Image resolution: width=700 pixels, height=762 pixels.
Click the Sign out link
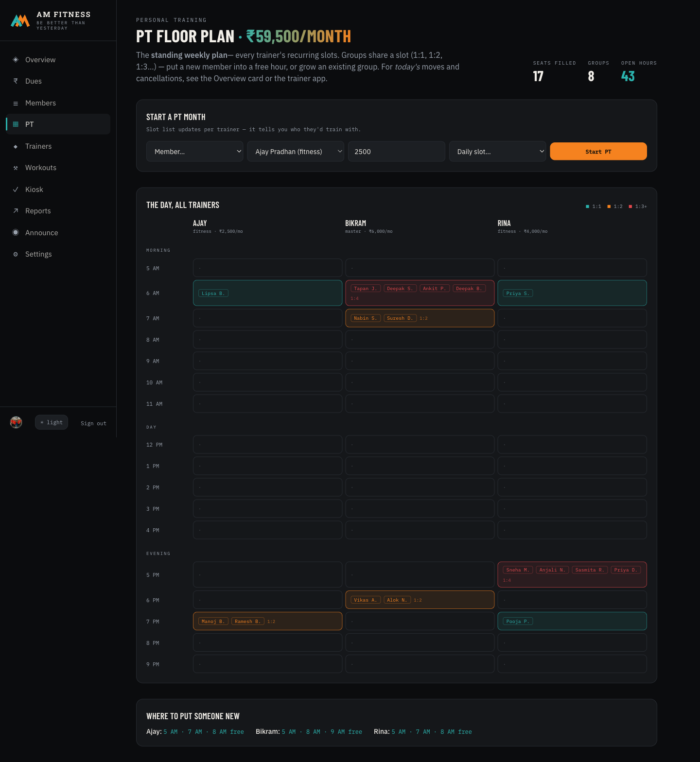(93, 423)
